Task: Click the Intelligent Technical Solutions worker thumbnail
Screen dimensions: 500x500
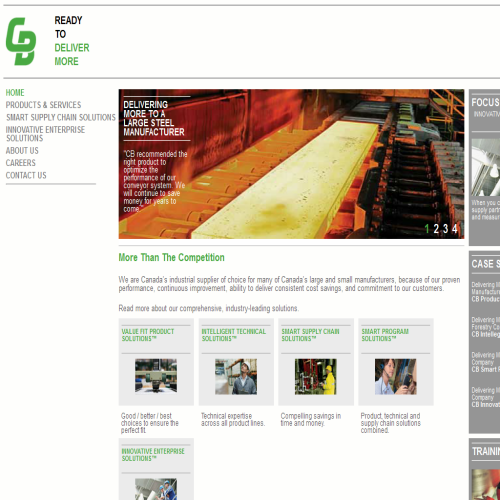Action: (x=236, y=377)
